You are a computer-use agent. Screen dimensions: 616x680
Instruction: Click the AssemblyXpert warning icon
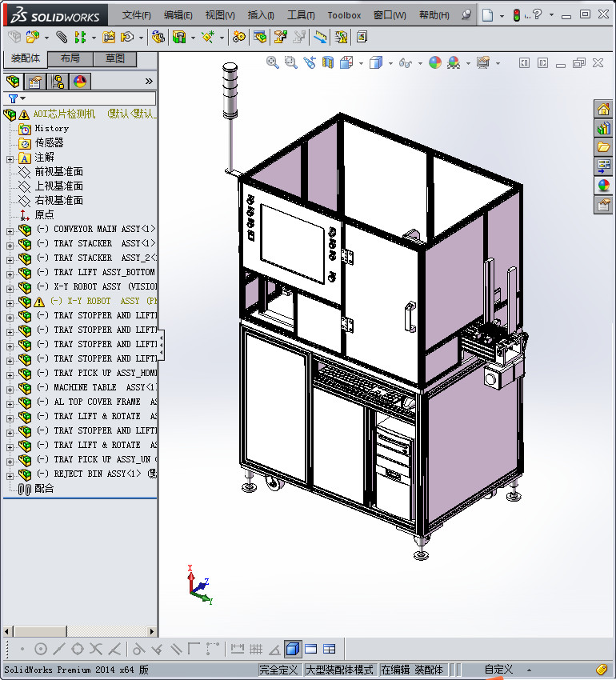pyautogui.click(x=341, y=38)
